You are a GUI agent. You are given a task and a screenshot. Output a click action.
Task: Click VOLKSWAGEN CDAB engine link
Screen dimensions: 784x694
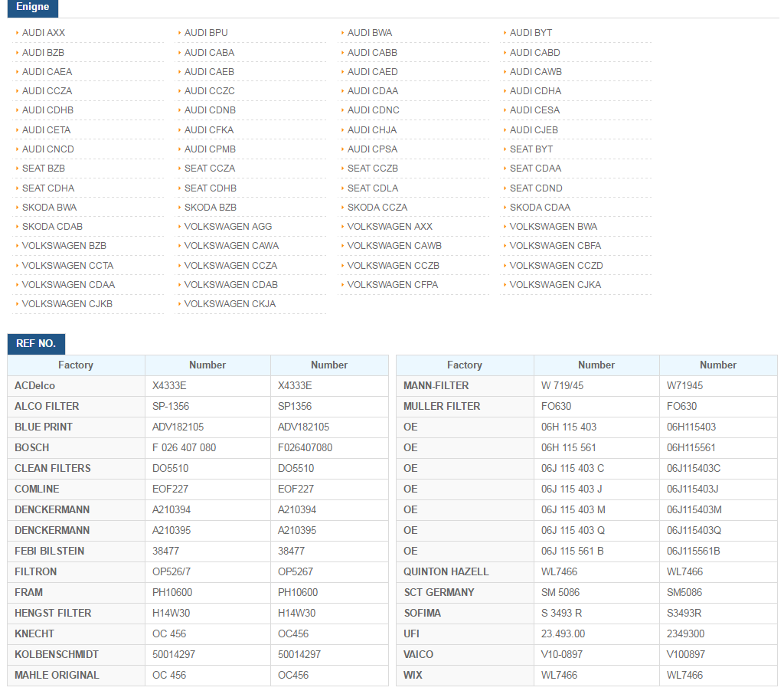tap(231, 285)
